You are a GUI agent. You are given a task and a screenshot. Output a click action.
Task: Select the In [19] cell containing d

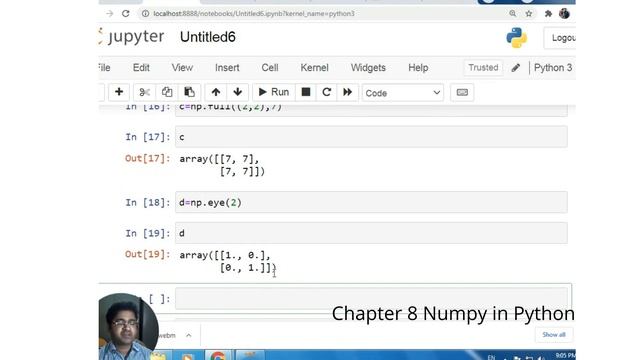coord(371,233)
